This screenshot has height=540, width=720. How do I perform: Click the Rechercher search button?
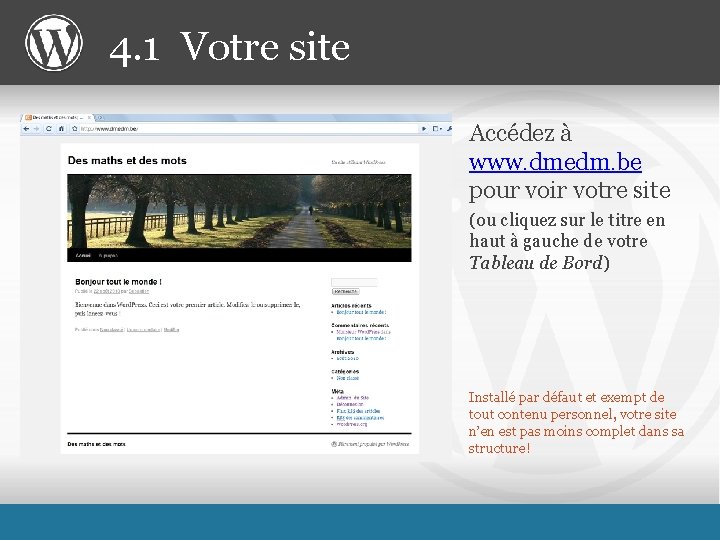[345, 292]
